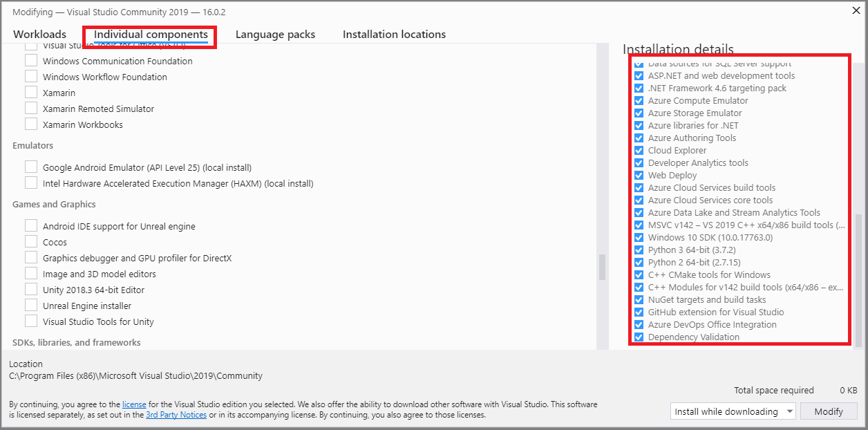Select Unreal Engine installer checkbox
The image size is (868, 430).
(31, 306)
